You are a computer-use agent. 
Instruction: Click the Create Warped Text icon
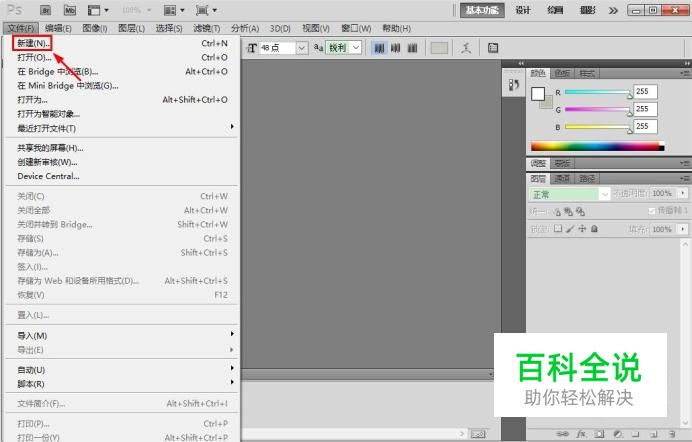coord(466,48)
